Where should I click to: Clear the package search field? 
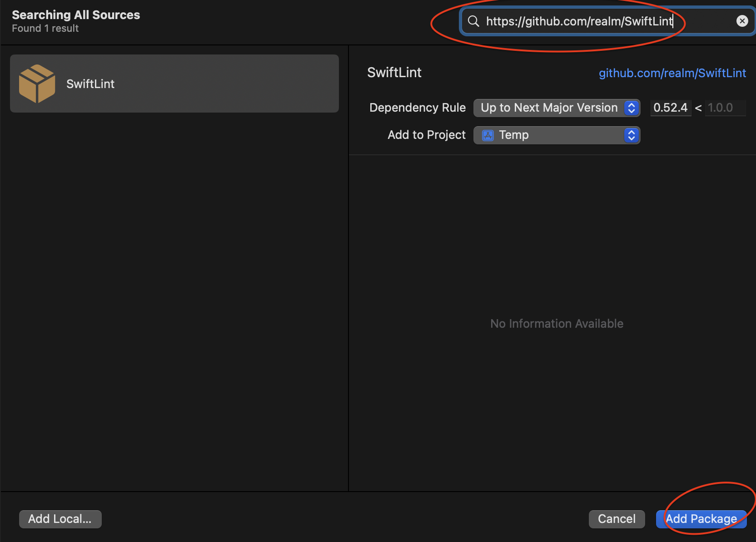pyautogui.click(x=742, y=21)
